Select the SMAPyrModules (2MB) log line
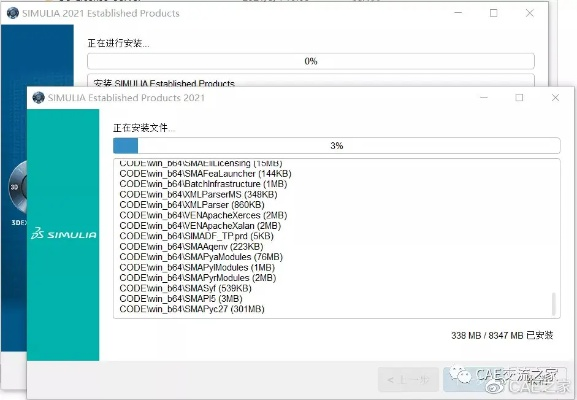 click(x=198, y=278)
